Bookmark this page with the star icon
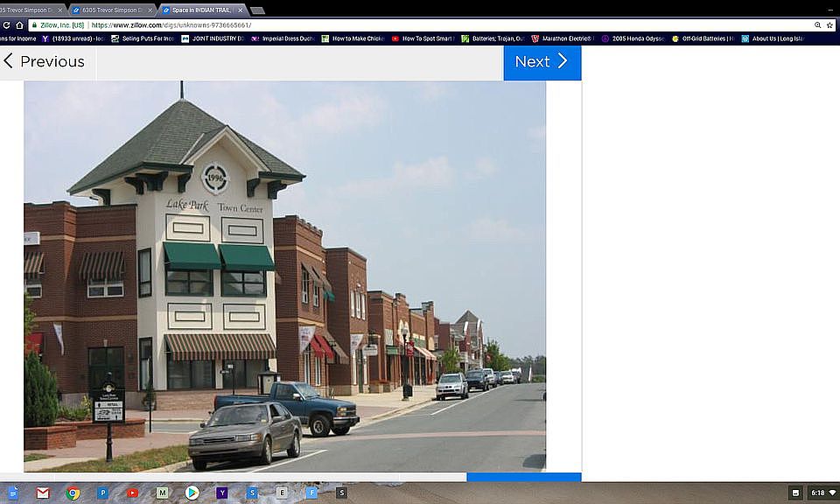 [x=829, y=25]
